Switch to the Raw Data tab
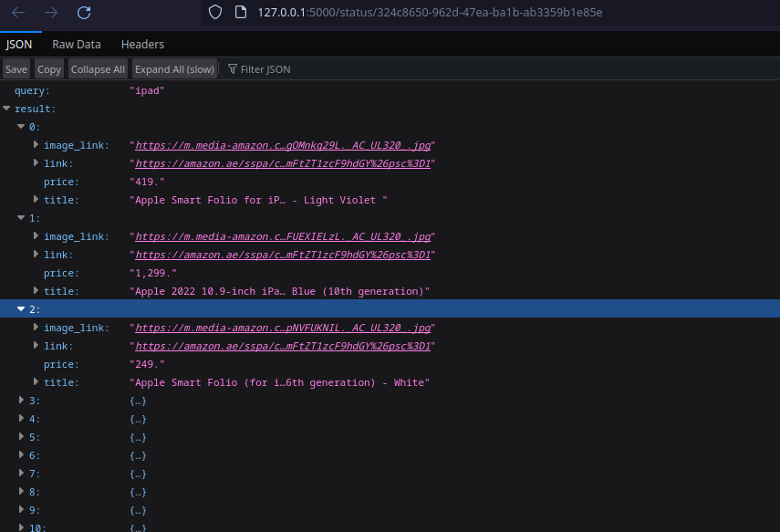780x532 pixels. point(77,45)
